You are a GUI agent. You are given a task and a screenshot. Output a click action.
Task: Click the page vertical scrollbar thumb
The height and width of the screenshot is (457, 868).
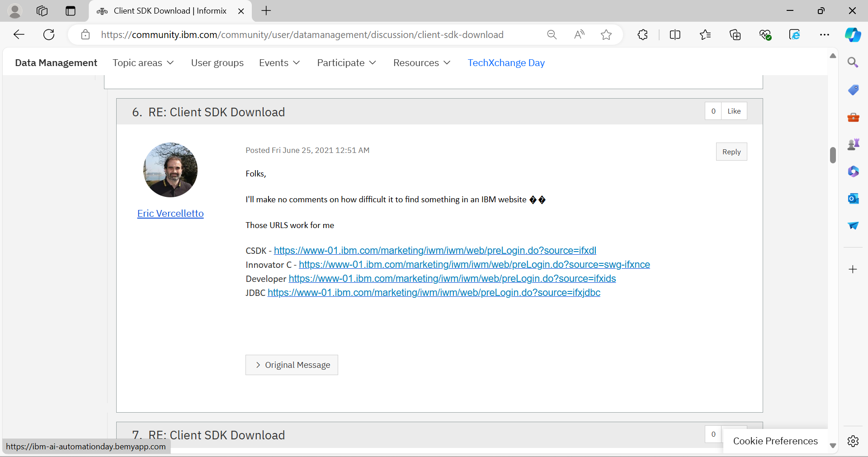pos(833,155)
